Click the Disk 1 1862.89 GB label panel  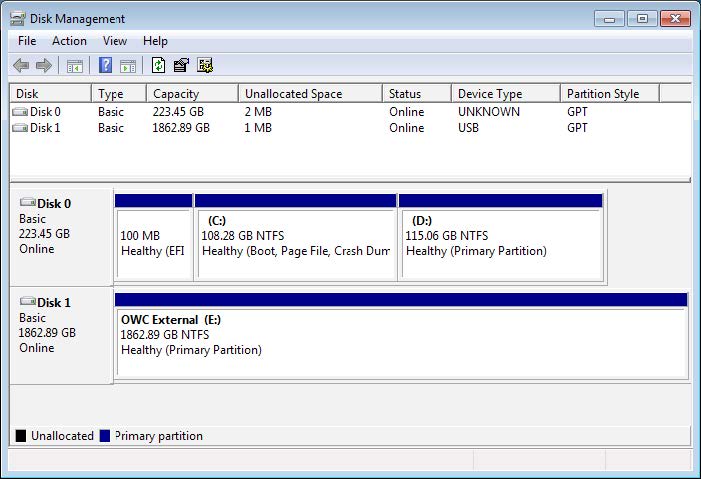point(61,336)
